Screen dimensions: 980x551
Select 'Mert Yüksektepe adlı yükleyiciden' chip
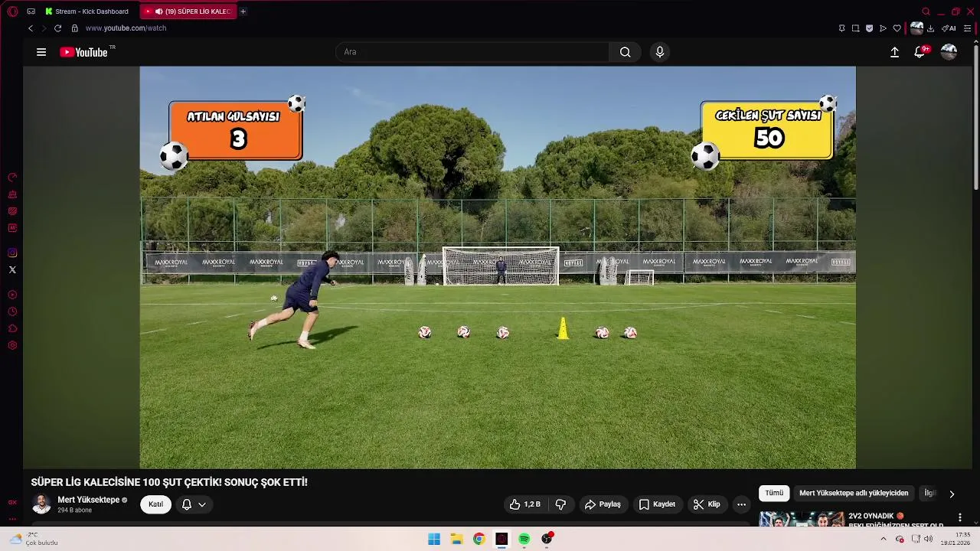854,493
